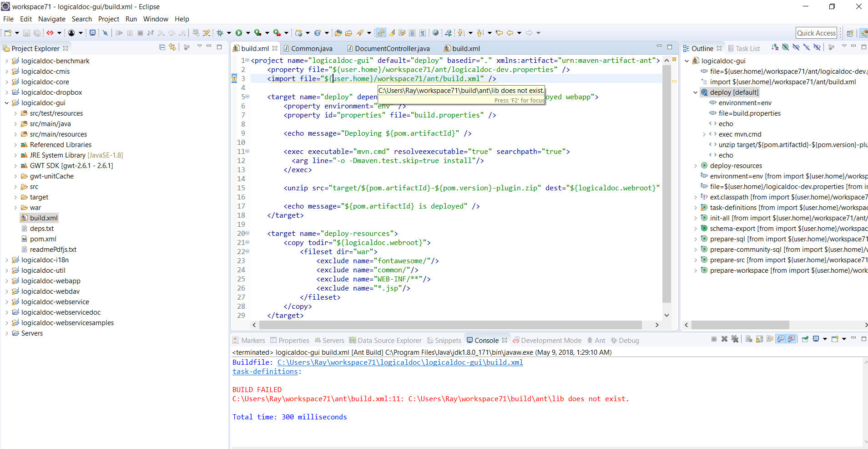Collapse deploy [default] in Outline
The height and width of the screenshot is (449, 868).
[696, 92]
